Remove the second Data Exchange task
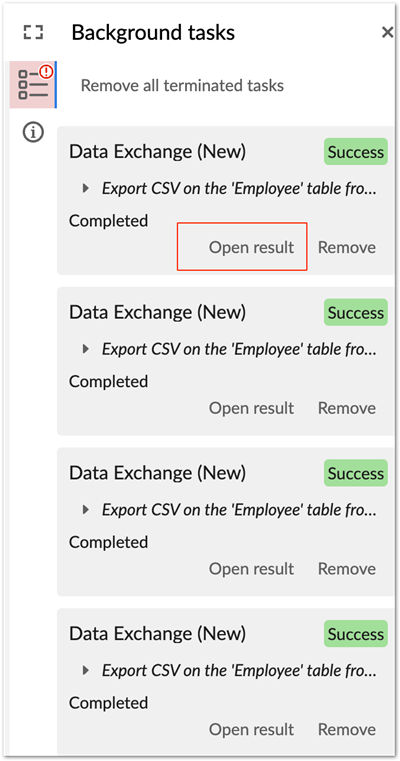The width and height of the screenshot is (400, 761). coord(347,408)
